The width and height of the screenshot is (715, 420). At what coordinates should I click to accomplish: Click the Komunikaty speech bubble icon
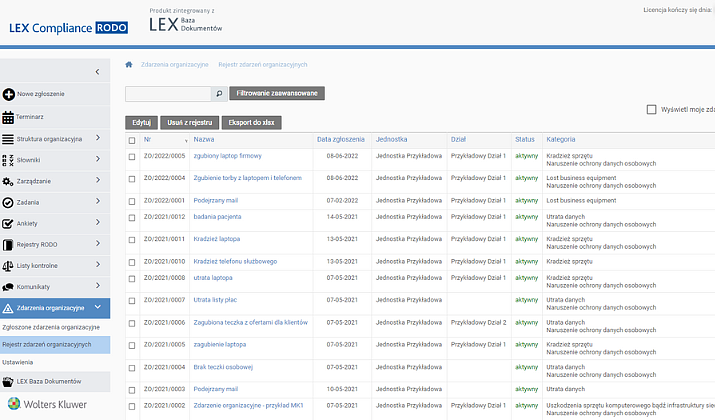pyautogui.click(x=9, y=287)
